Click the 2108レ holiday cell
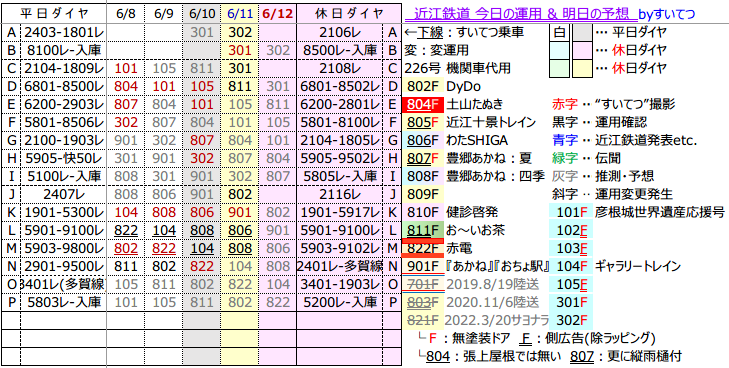Screen dimensions: 729x368 341,69
